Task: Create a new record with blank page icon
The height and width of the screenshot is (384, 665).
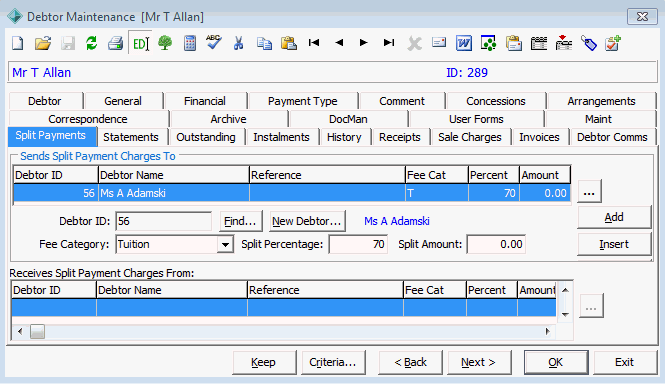Action: [18, 43]
